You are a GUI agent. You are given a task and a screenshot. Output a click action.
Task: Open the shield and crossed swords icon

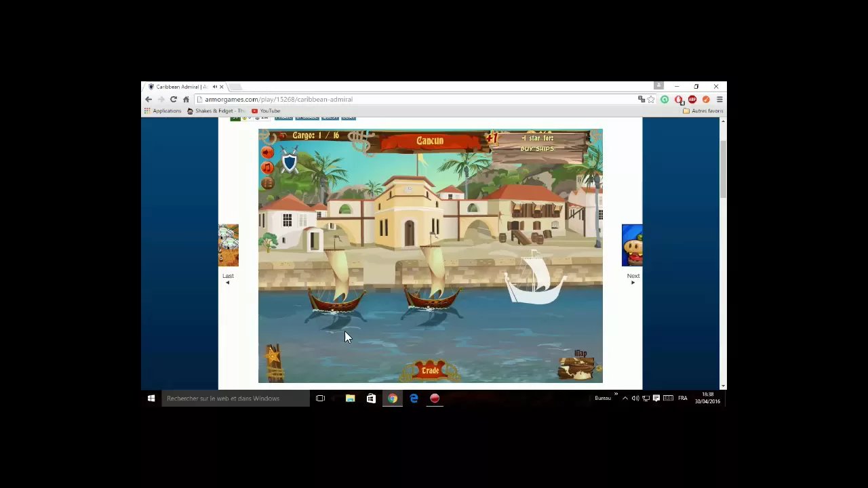coord(290,161)
